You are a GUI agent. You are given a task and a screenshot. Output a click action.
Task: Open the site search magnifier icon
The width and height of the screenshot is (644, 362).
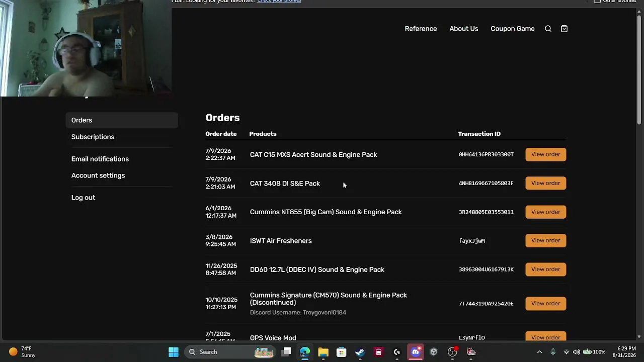pyautogui.click(x=548, y=29)
